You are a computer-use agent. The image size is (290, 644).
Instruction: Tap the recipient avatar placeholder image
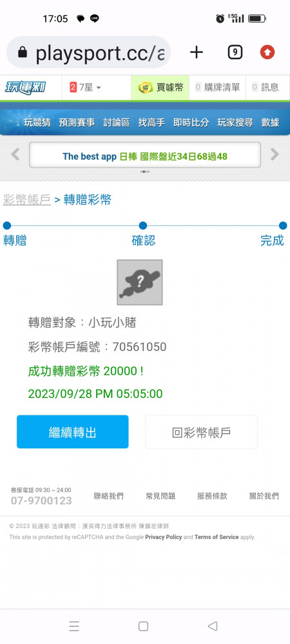(140, 282)
